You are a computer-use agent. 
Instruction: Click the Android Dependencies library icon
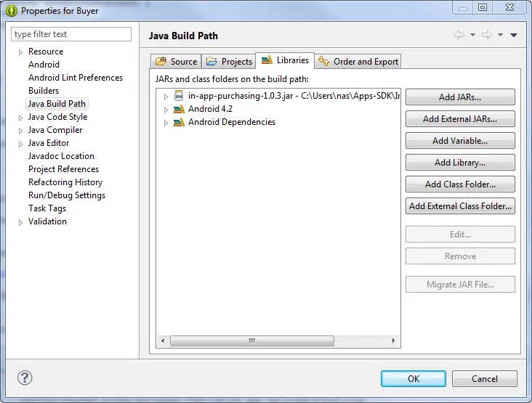(179, 122)
